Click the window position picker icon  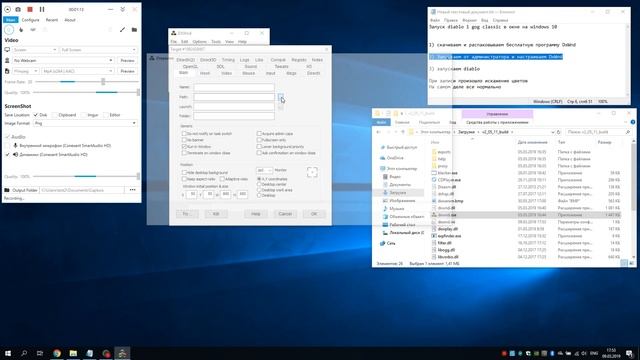312,172
